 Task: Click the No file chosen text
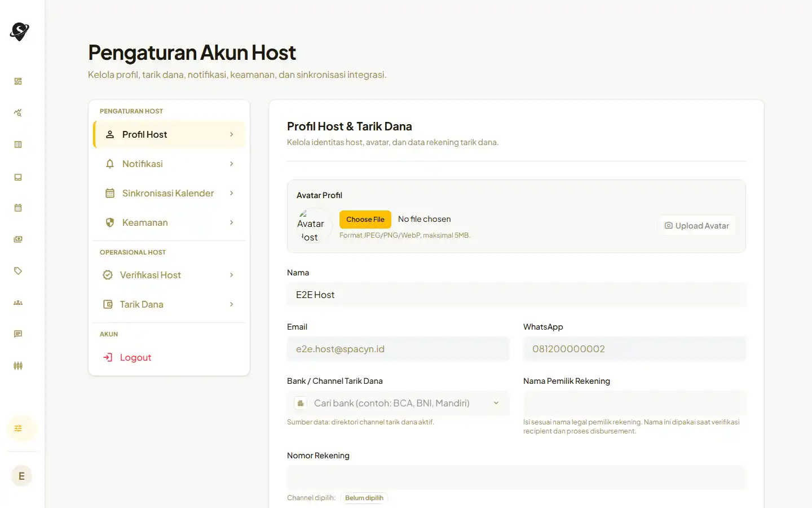pos(425,219)
